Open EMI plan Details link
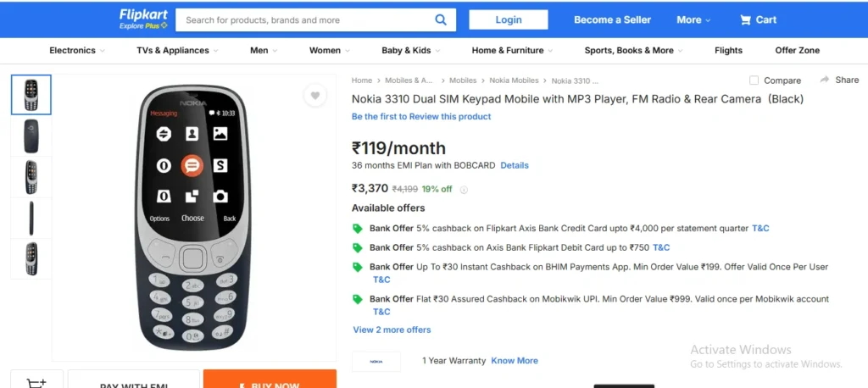868x388 pixels. (515, 165)
